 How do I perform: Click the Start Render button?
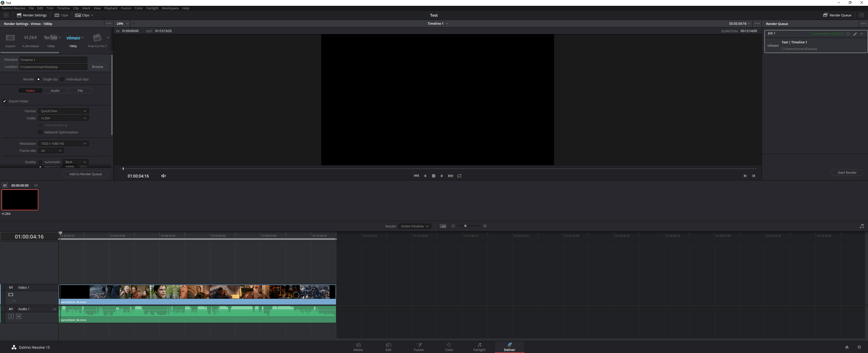click(x=847, y=172)
